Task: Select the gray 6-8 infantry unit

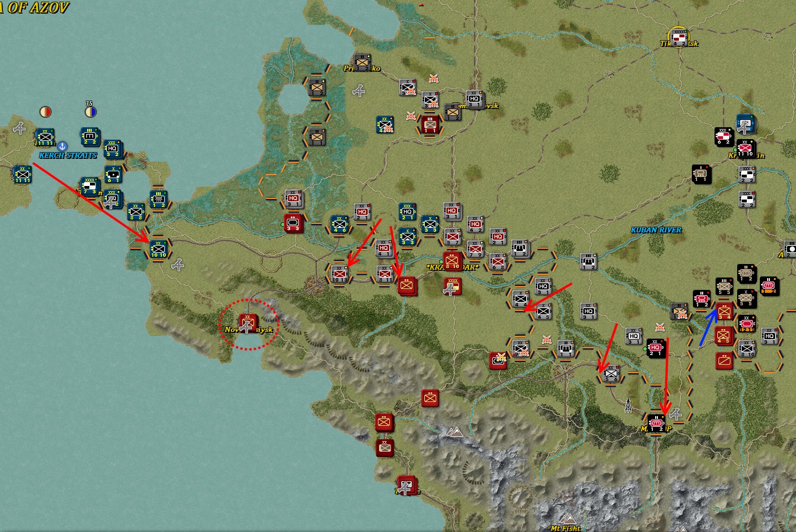Action: tap(497, 261)
